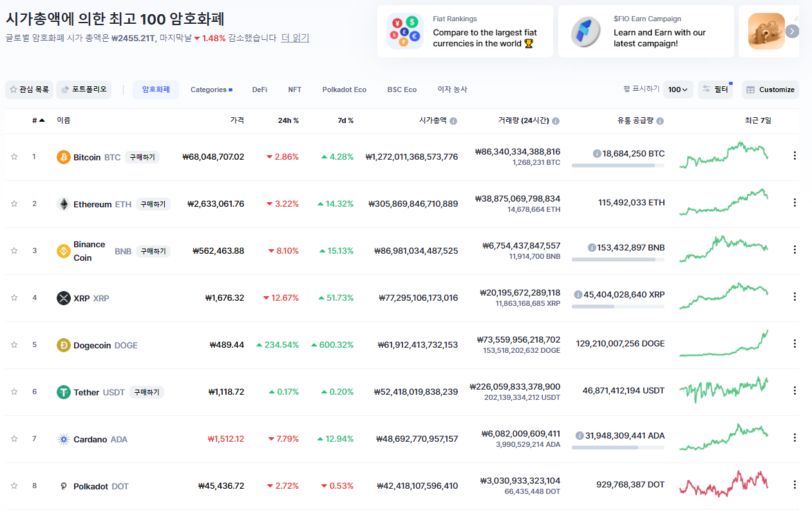The width and height of the screenshot is (812, 510).
Task: Click the Dogecoin coin logo
Action: 64,345
